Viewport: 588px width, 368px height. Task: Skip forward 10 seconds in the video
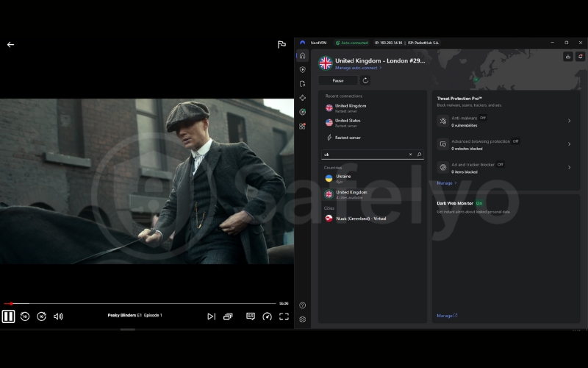(x=42, y=316)
